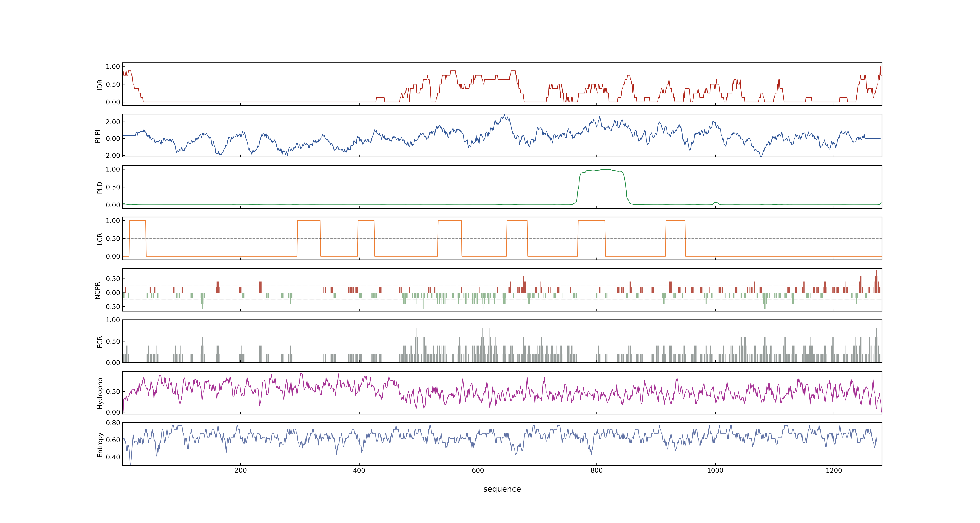Click the 0.50 tick on Hydropho axis
The width and height of the screenshot is (980, 523).
pyautogui.click(x=113, y=391)
